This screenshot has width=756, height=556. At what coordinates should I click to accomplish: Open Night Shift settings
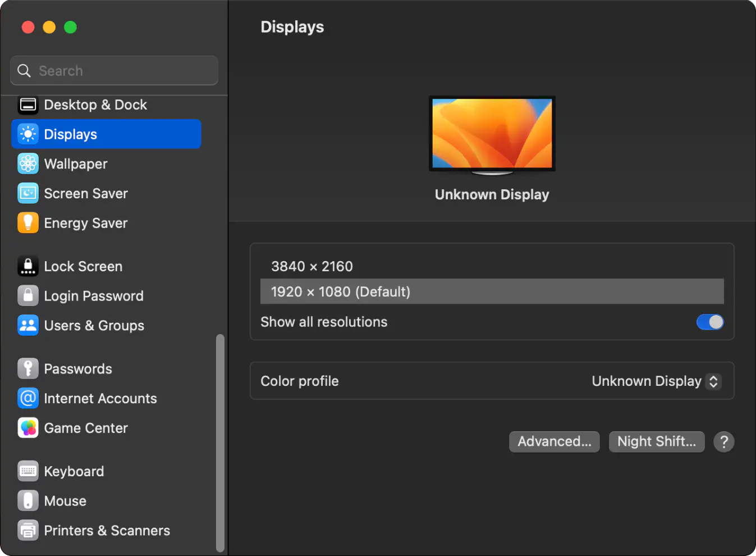tap(657, 441)
